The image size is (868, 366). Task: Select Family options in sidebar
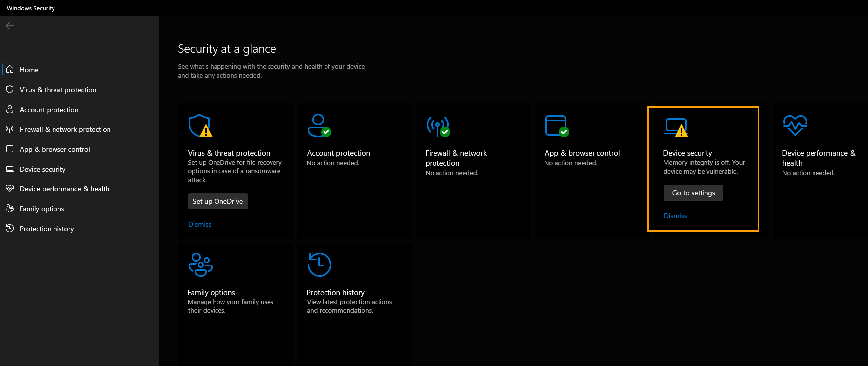(x=79, y=209)
